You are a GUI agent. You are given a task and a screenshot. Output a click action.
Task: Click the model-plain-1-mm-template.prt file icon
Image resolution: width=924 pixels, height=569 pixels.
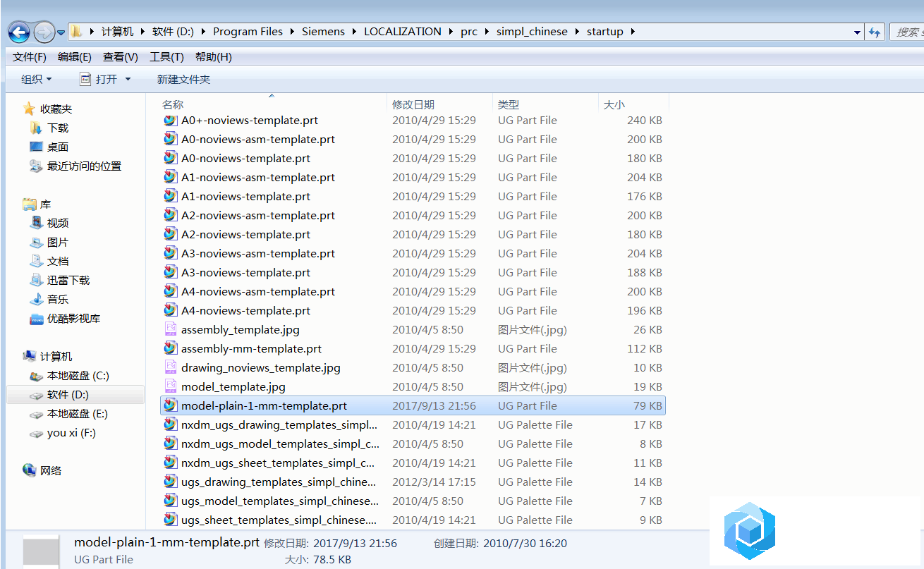[170, 405]
